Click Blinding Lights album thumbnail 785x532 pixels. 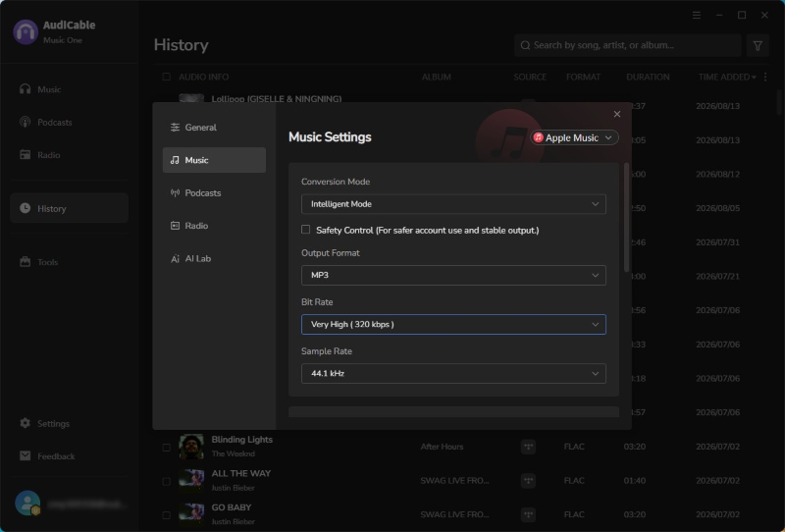[191, 447]
